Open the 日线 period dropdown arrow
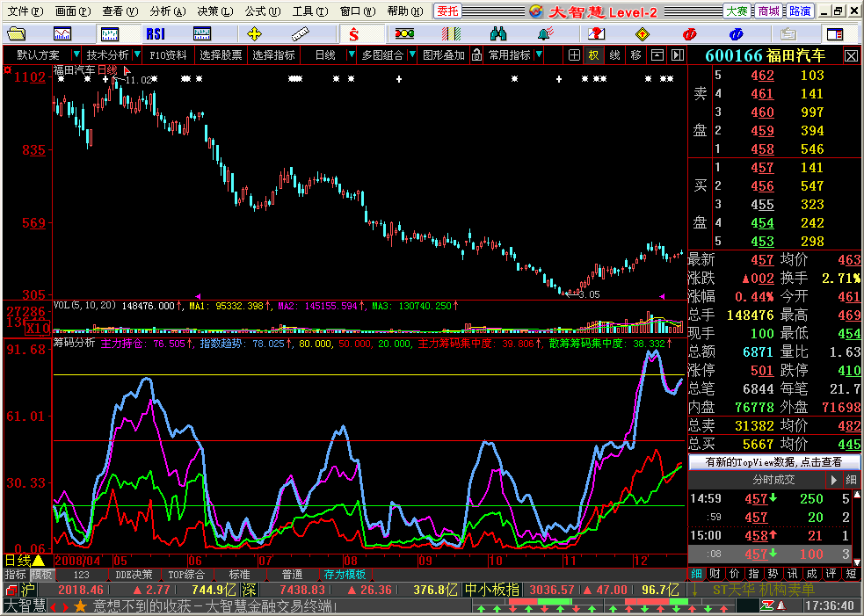864x616 pixels. [351, 54]
